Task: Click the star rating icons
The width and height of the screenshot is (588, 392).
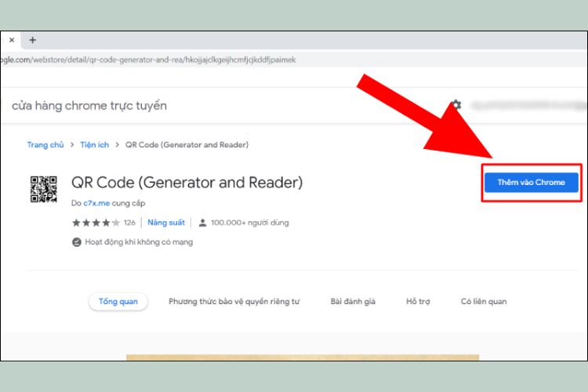Action: click(96, 223)
